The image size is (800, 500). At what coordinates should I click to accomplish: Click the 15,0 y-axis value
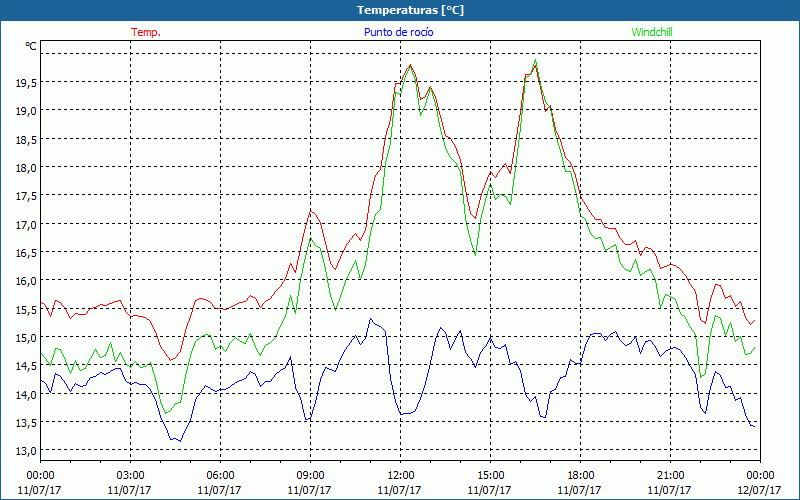[26, 337]
